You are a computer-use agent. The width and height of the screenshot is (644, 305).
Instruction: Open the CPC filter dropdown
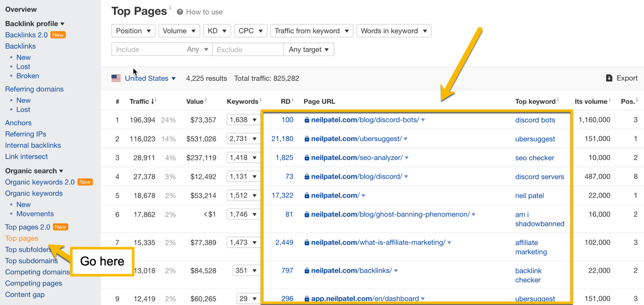click(251, 31)
